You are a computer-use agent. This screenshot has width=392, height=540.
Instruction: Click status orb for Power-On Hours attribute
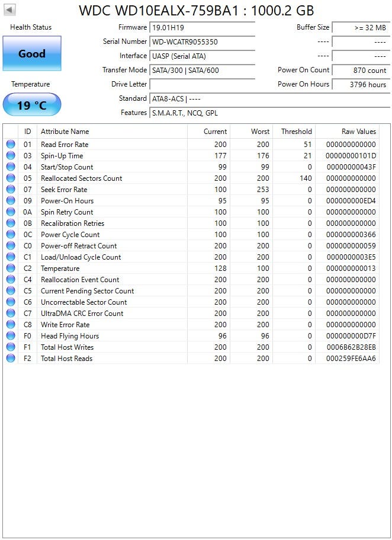pyautogui.click(x=11, y=201)
